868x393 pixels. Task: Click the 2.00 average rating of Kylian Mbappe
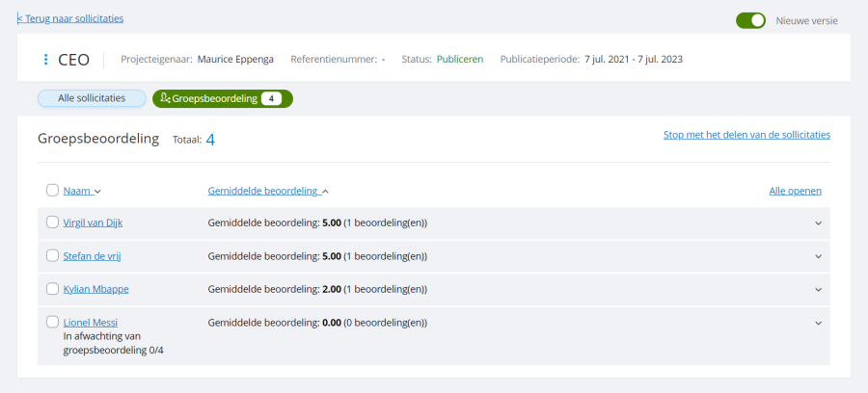[x=332, y=290]
